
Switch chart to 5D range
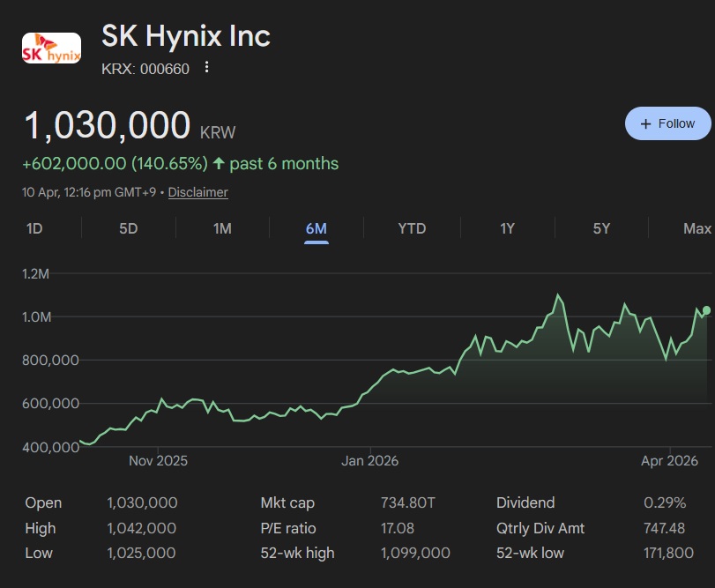click(x=128, y=228)
